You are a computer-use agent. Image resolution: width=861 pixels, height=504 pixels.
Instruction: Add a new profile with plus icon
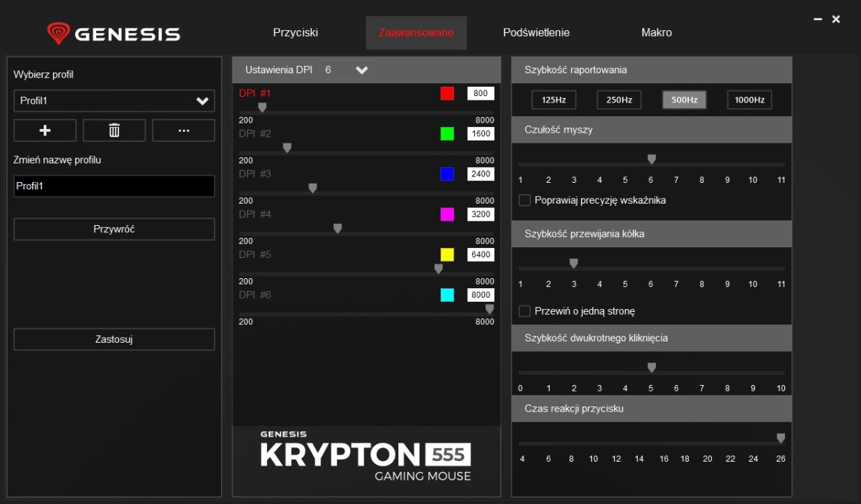(45, 130)
